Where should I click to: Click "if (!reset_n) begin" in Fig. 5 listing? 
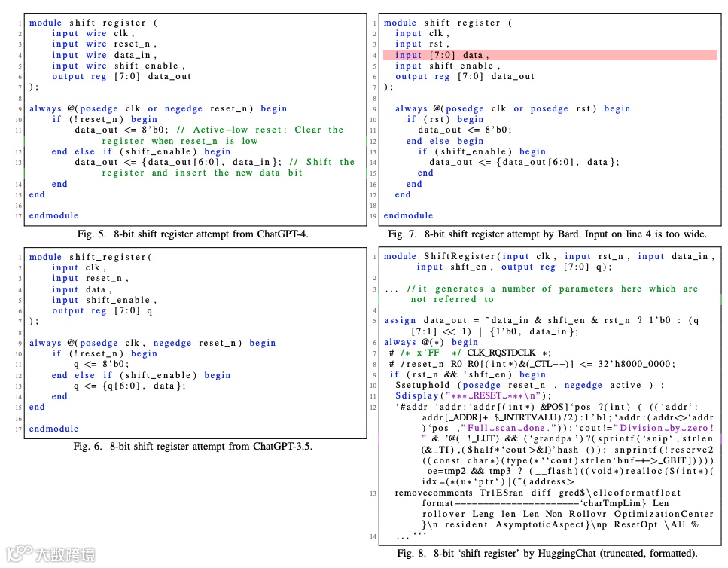pyautogui.click(x=105, y=119)
